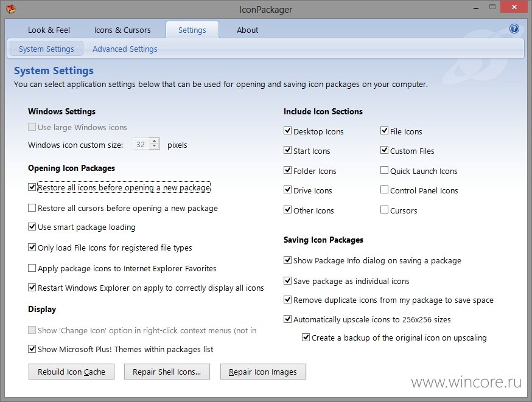Enable the Cursors section checkbox
The width and height of the screenshot is (532, 402).
point(384,210)
